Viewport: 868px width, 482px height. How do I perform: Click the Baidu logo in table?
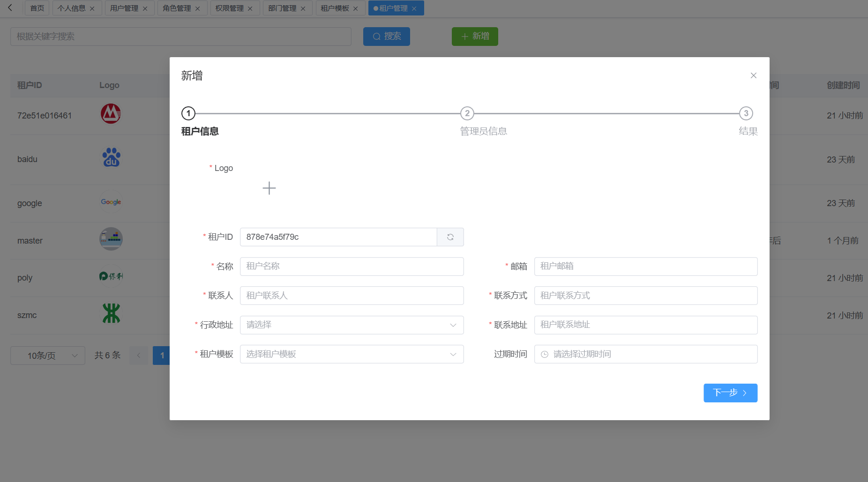111,158
